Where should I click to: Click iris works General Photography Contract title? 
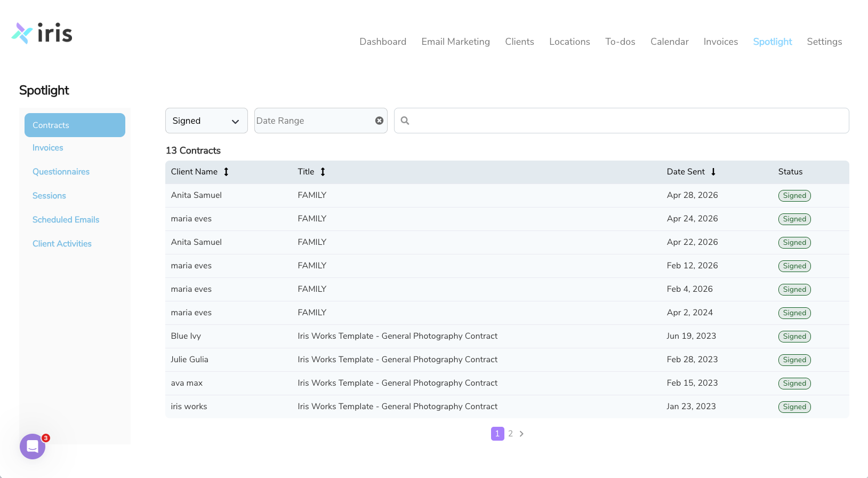click(397, 407)
